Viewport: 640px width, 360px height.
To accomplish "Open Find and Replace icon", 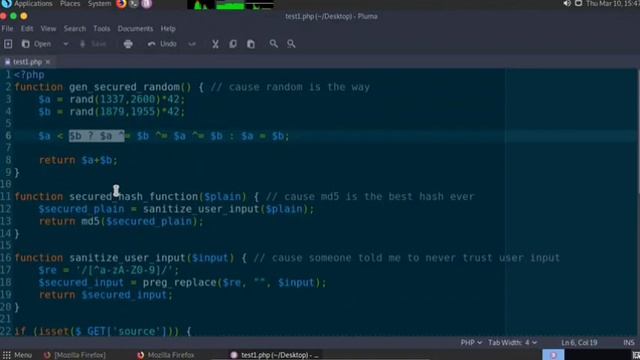I will 291,44.
